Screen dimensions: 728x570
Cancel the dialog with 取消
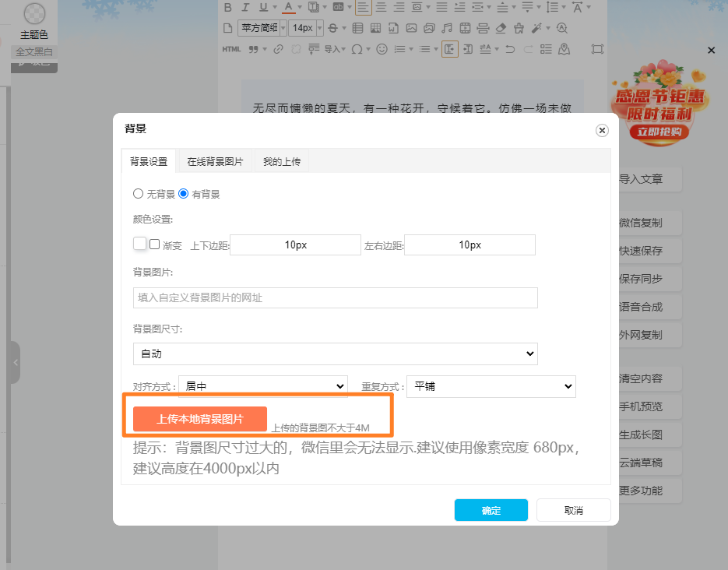click(574, 510)
